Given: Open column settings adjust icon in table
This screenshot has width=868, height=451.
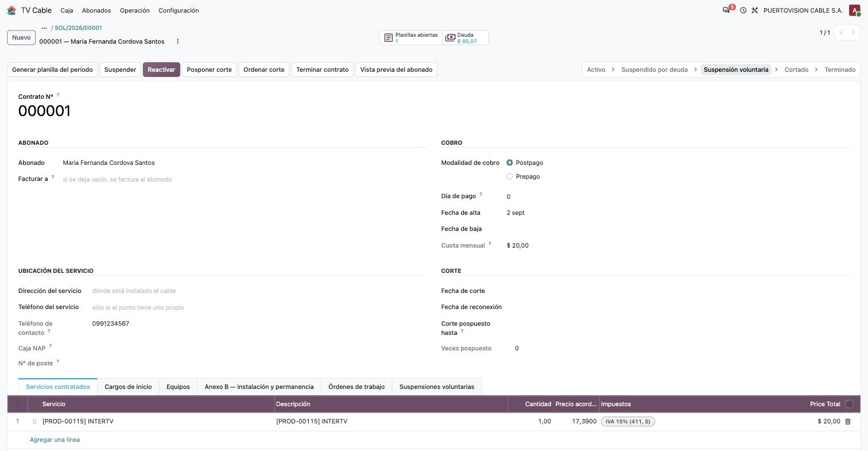Looking at the screenshot, I should point(849,404).
